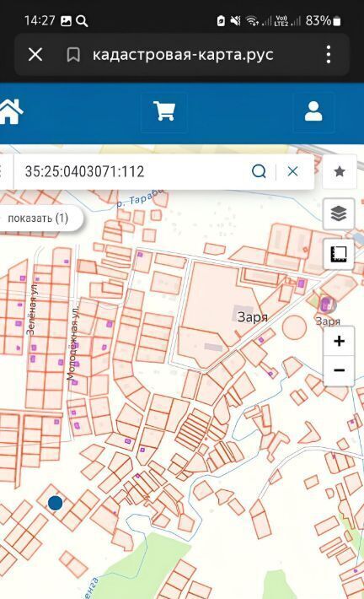Viewport: 364px width, 599px height.
Task: Tap the circular parcel near Заря
Action: pyautogui.click(x=294, y=327)
